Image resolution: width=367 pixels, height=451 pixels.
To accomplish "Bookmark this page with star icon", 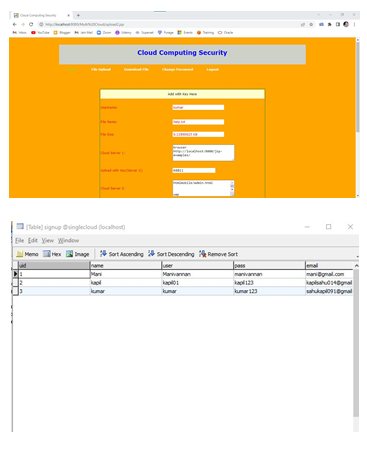I will click(x=311, y=24).
